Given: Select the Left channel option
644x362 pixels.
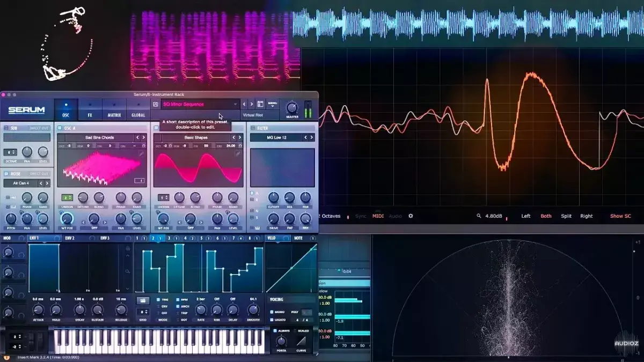Looking at the screenshot, I should coord(526,216).
